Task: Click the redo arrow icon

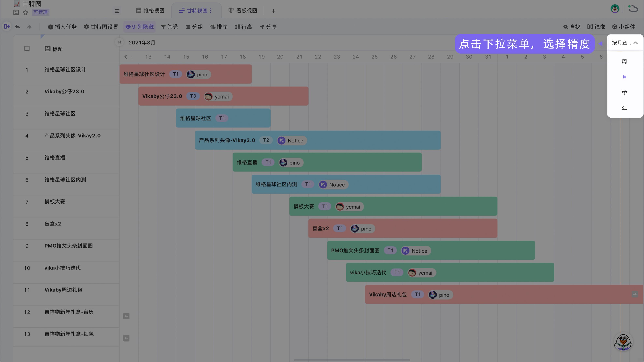Action: pos(29,27)
